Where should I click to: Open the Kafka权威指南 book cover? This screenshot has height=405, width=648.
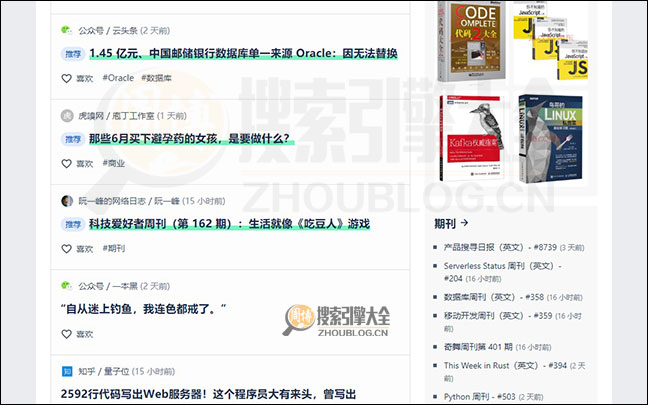472,138
